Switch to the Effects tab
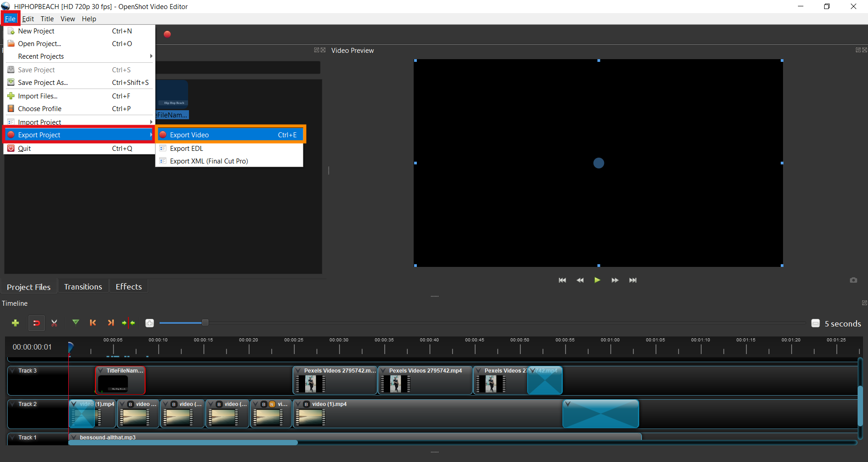This screenshot has width=868, height=462. click(129, 287)
